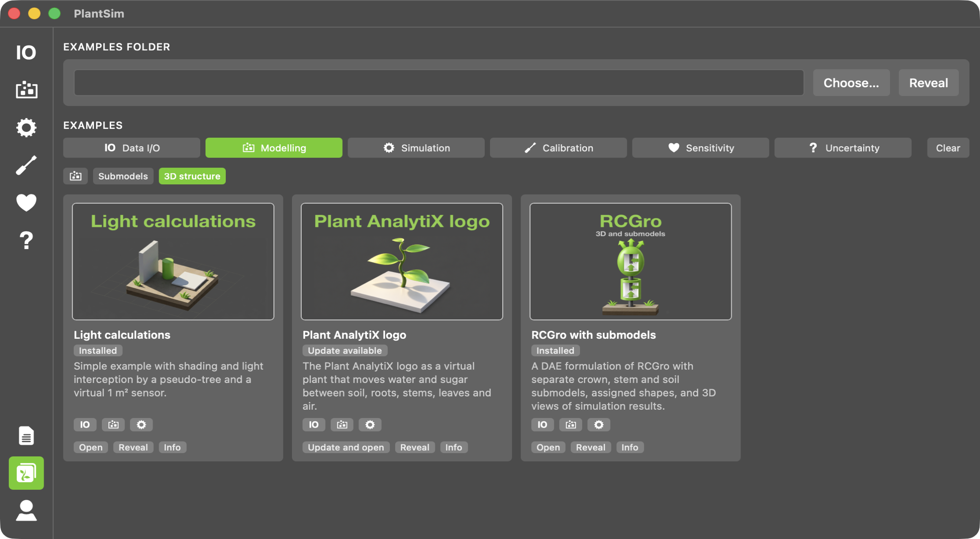Click the RCGro thumbnail image
The height and width of the screenshot is (539, 980).
point(631,262)
